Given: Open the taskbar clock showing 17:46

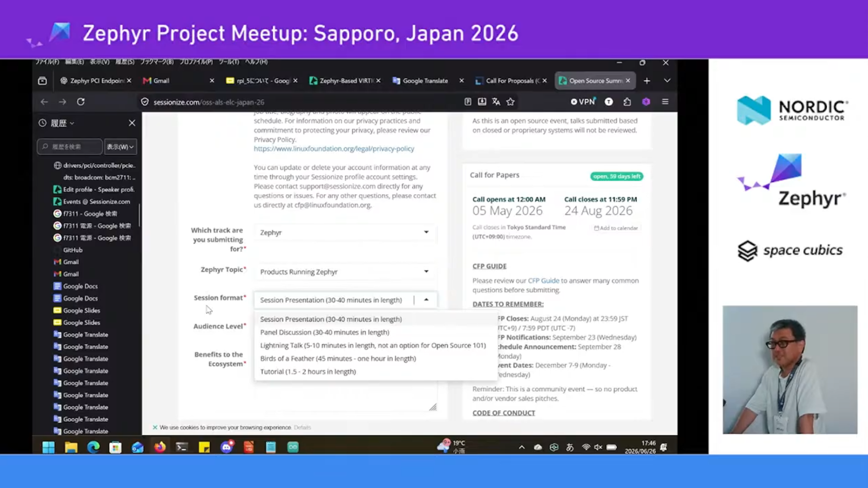Looking at the screenshot, I should 640,447.
